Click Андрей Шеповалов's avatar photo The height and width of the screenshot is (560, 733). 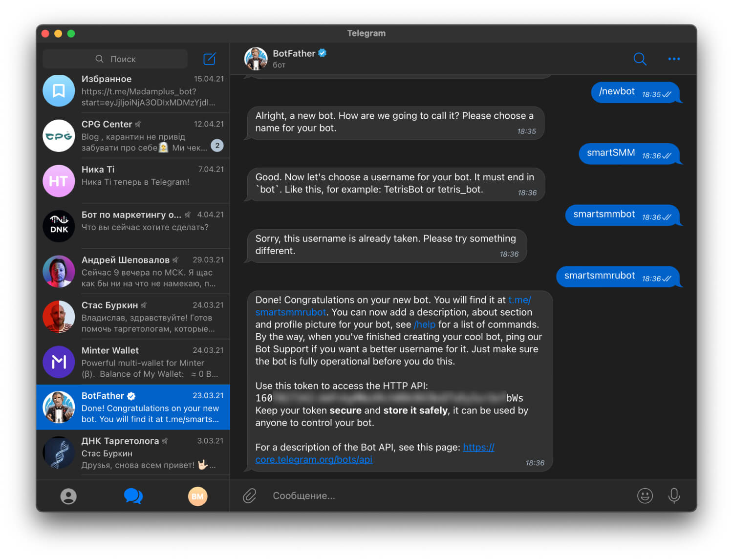(x=59, y=271)
